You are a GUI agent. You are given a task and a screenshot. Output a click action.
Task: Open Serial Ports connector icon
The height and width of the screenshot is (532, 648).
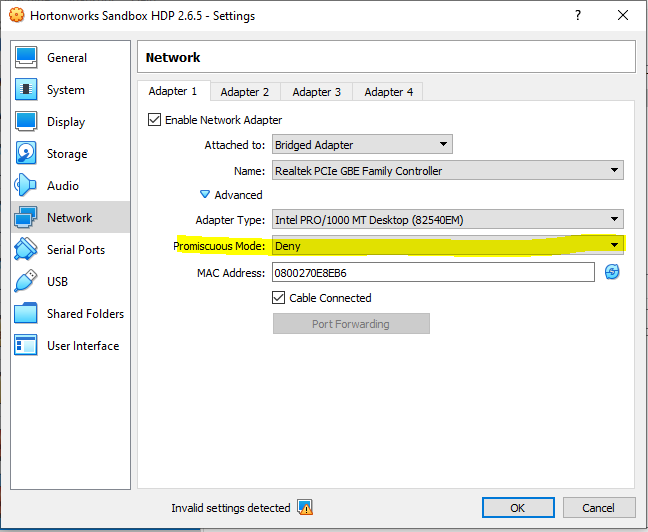[27, 250]
